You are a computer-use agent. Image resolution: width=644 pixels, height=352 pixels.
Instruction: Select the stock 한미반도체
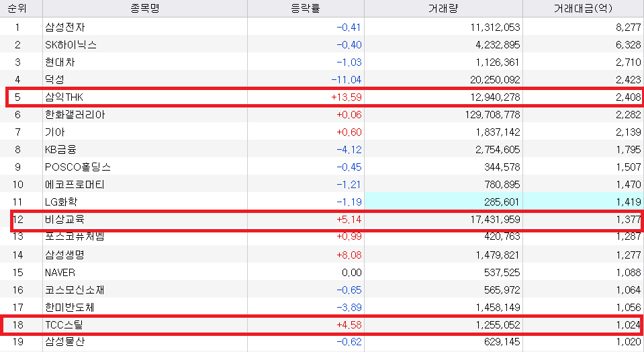click(70, 308)
